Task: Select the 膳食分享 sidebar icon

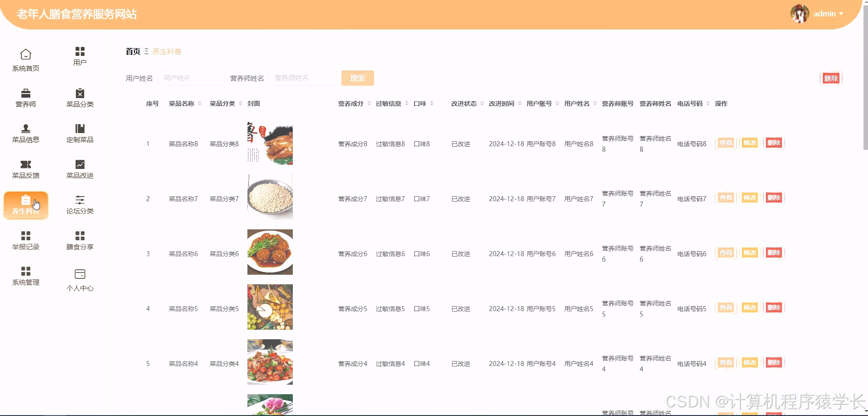Action: click(x=79, y=240)
